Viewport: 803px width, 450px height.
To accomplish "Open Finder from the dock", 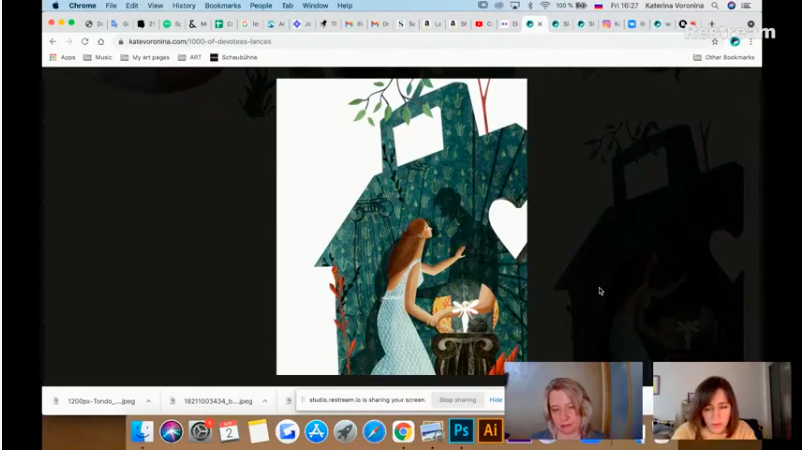I will [x=142, y=431].
